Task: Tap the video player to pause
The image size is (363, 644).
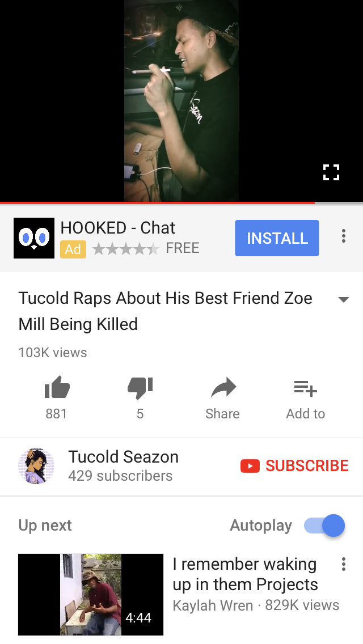Action: coord(181,101)
